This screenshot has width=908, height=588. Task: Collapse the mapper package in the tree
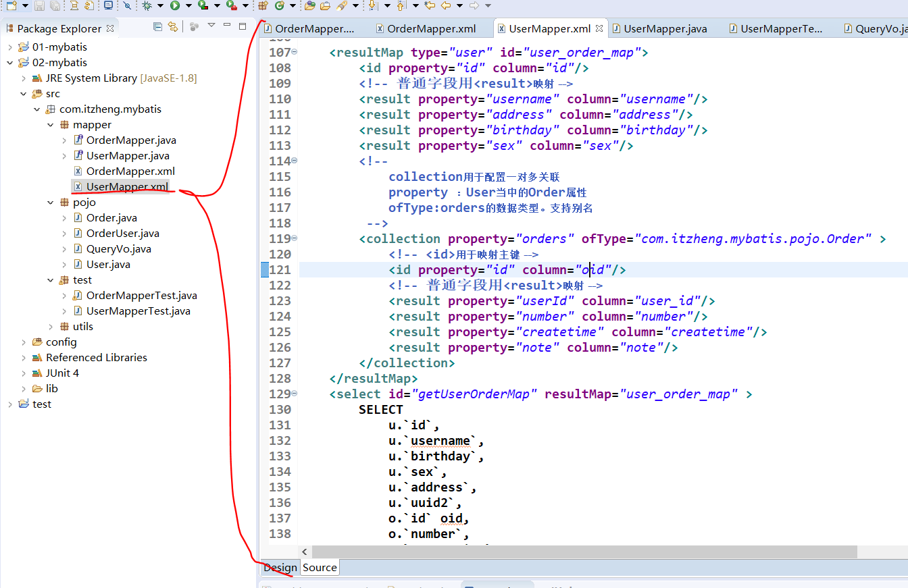click(x=49, y=124)
